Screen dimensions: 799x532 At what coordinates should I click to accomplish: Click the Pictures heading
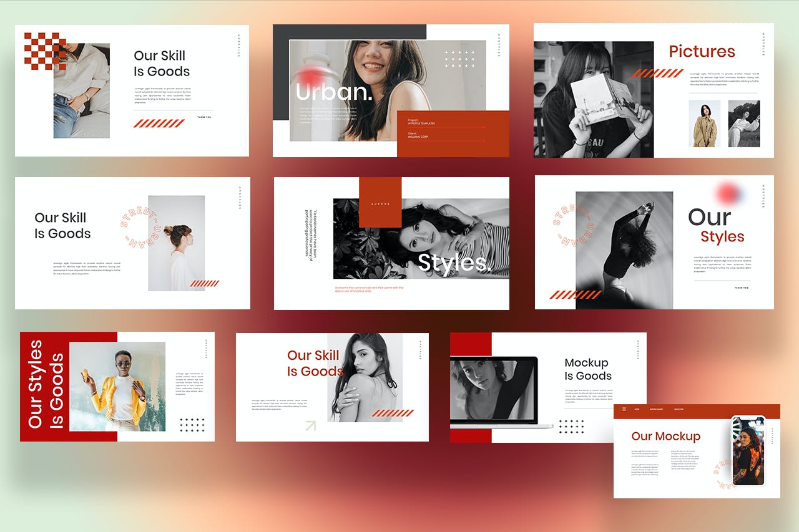702,51
